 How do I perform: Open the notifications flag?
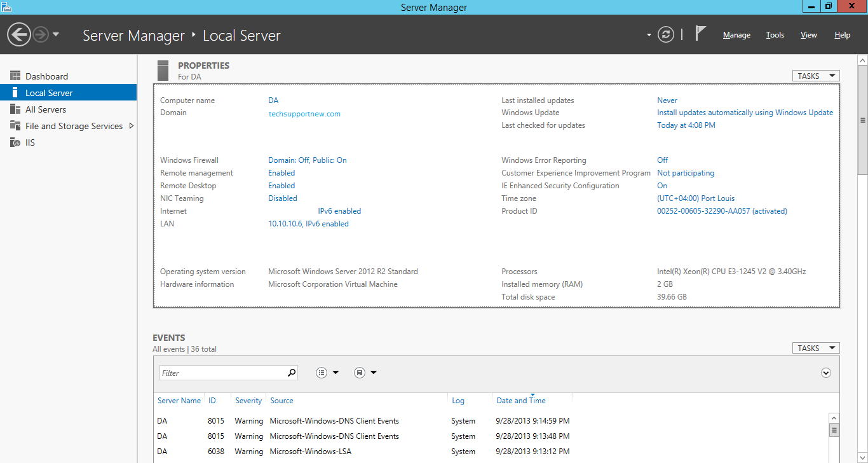[x=700, y=34]
